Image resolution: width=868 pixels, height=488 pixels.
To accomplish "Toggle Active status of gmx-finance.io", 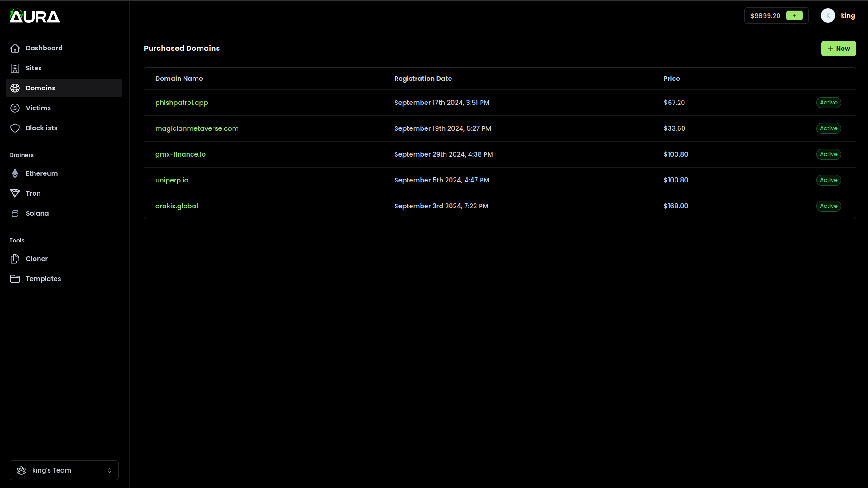I will coord(828,154).
